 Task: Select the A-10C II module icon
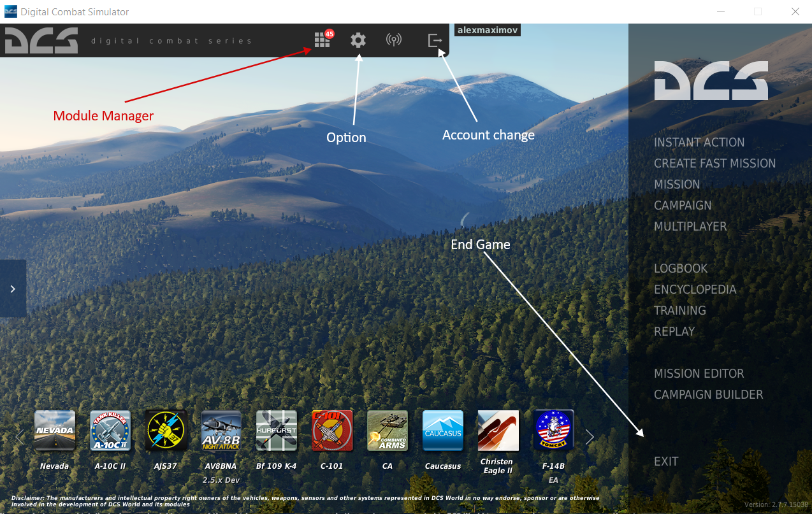pyautogui.click(x=110, y=431)
